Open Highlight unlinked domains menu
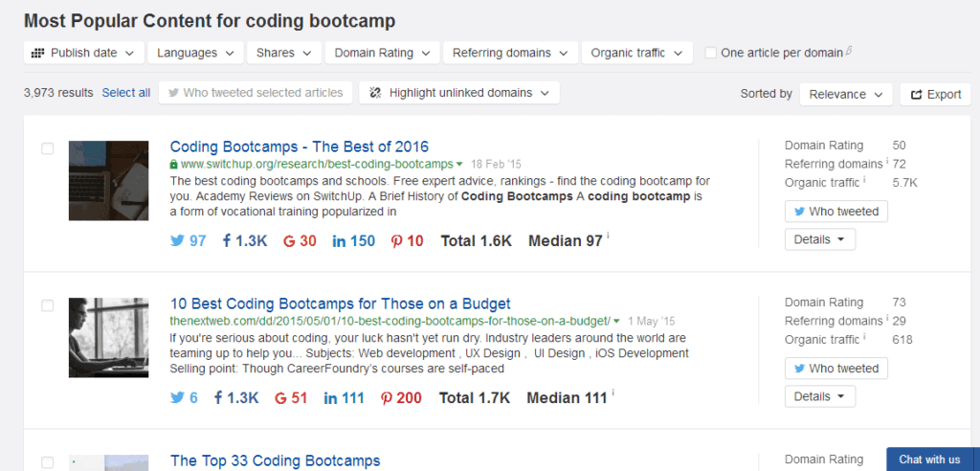This screenshot has width=980, height=471. (x=458, y=93)
